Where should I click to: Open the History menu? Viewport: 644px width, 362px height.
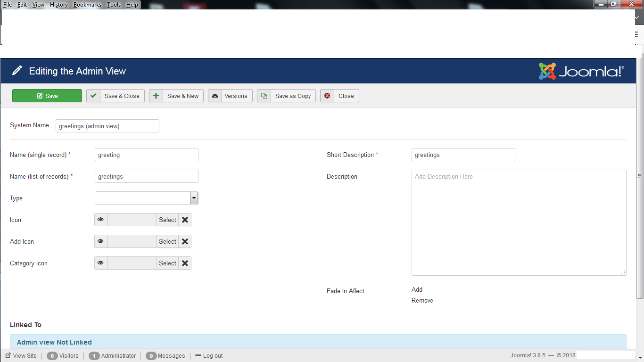(59, 5)
